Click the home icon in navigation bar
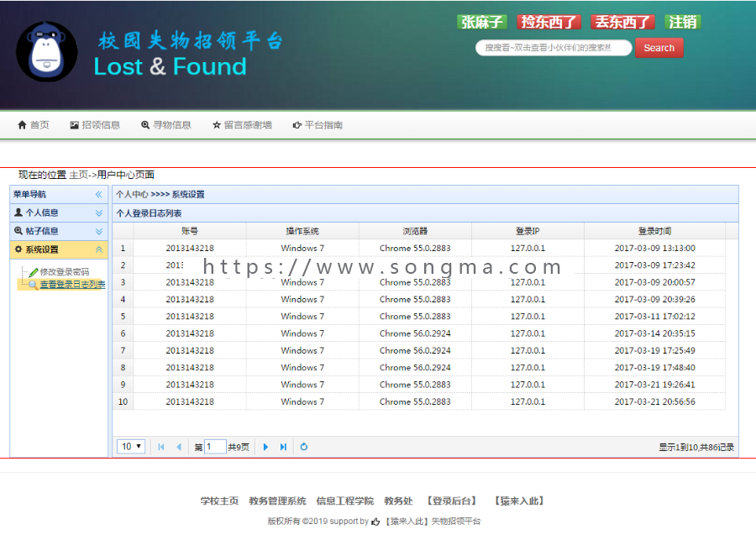Image resolution: width=756 pixels, height=535 pixels. [x=22, y=125]
